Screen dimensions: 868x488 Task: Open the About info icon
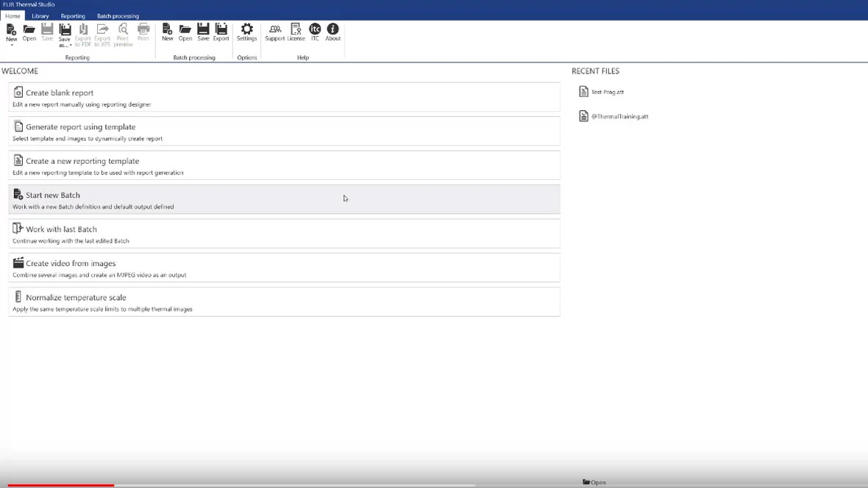pos(333,32)
